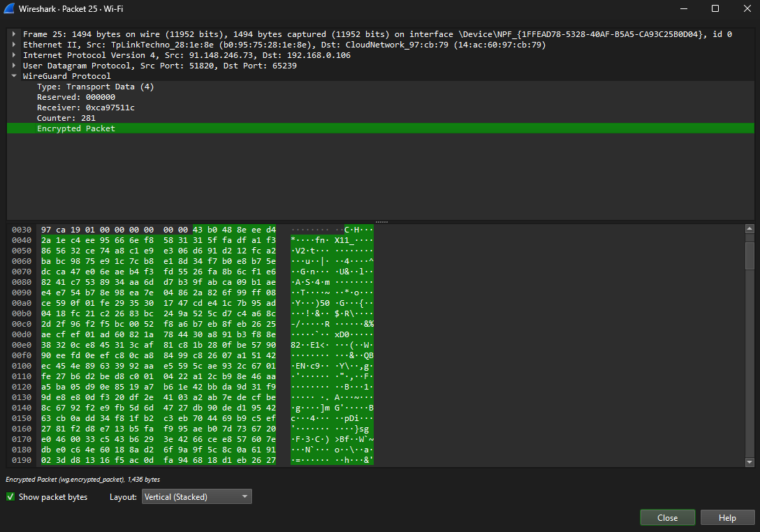Click scrollbar down arrow in bytes pane

pos(750,462)
